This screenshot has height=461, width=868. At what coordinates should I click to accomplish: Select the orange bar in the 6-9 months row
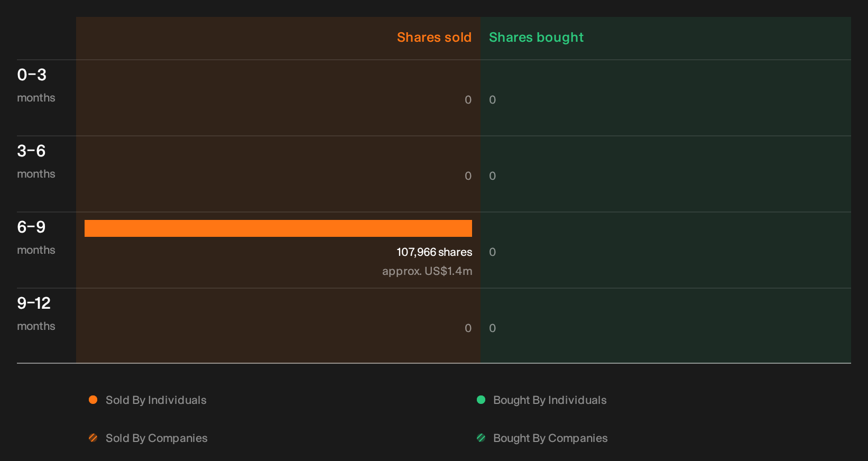click(278, 228)
